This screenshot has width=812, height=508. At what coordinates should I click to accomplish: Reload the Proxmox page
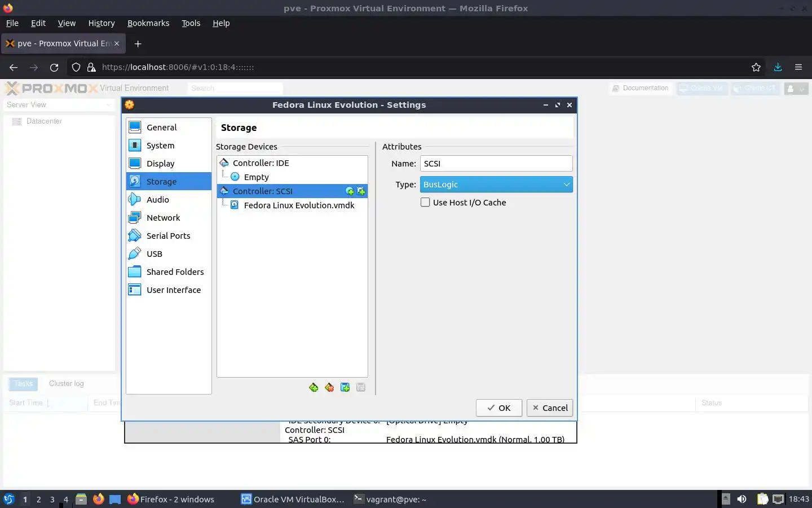pos(54,67)
